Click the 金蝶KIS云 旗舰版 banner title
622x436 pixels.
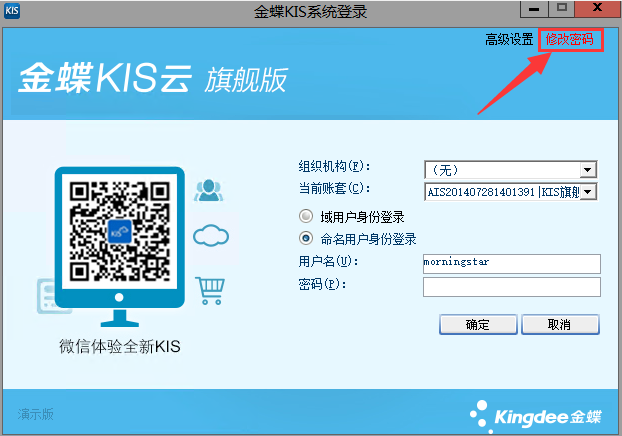point(153,78)
